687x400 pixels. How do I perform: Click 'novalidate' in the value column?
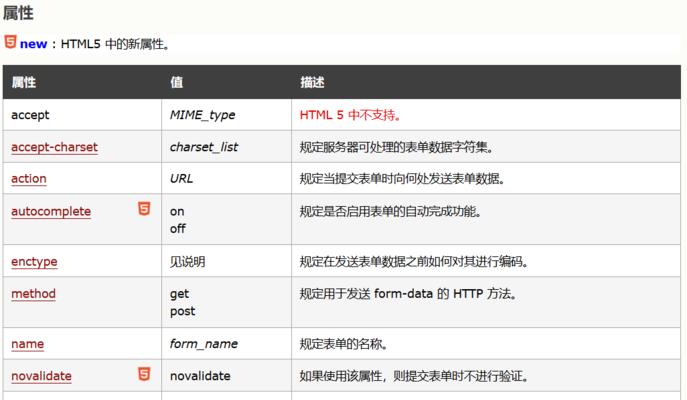pyautogui.click(x=200, y=376)
